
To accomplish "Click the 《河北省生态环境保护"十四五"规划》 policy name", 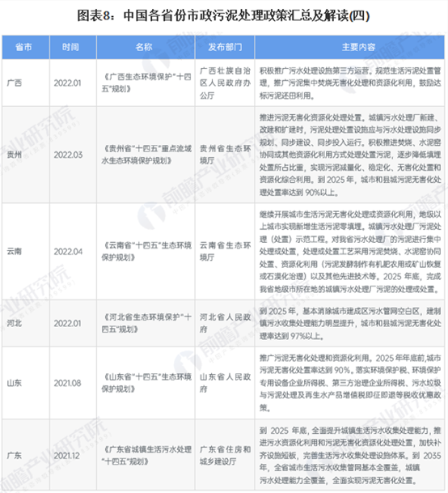I will tap(146, 323).
